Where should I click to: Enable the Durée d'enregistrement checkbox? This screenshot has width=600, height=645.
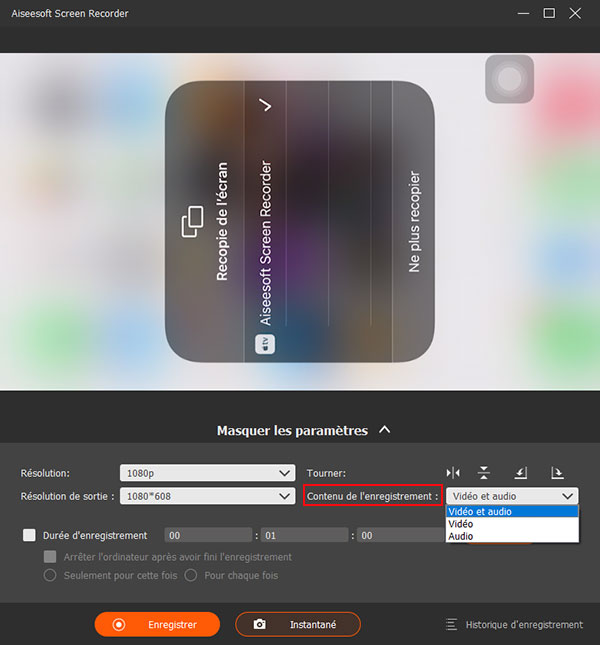[x=28, y=535]
